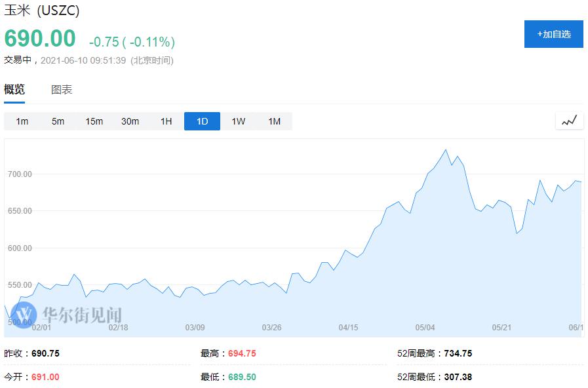588x388 pixels.
Task: Add corn to watchlist with +加自选
Action: (x=553, y=34)
